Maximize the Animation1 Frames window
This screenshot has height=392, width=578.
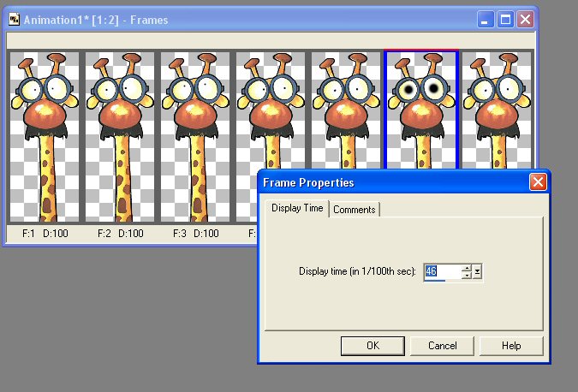pyautogui.click(x=505, y=19)
